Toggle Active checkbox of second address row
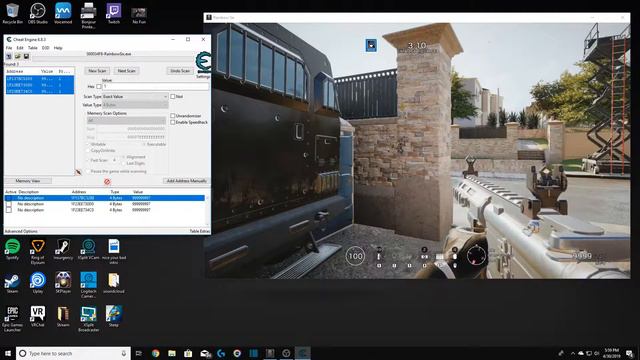640x360 pixels. [9, 204]
